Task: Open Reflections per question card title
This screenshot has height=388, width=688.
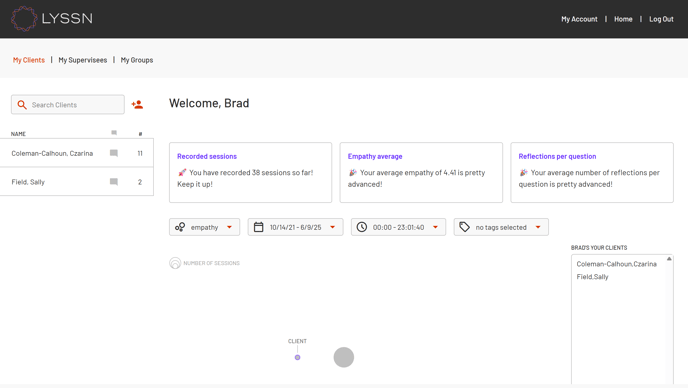Action: tap(557, 156)
